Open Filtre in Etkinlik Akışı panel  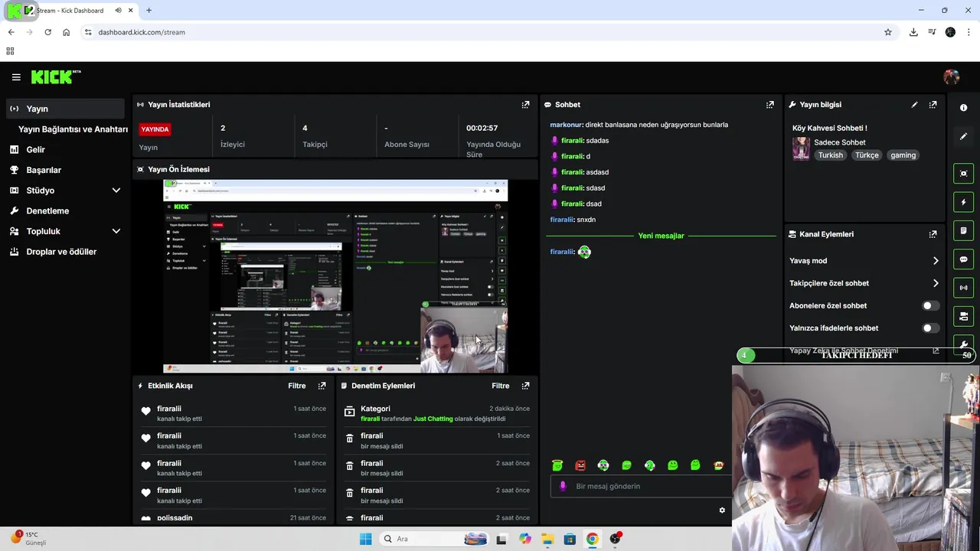pyautogui.click(x=297, y=386)
